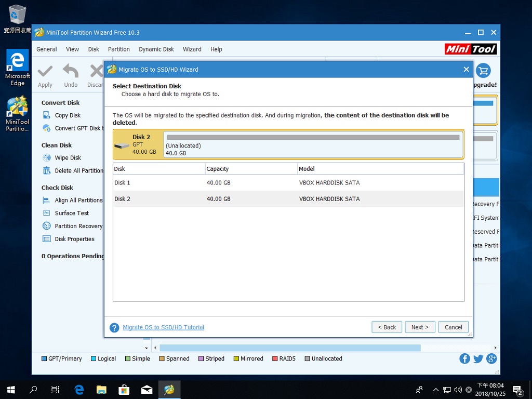The height and width of the screenshot is (399, 532).
Task: Click the volume icon in system tray
Action: [x=458, y=390]
